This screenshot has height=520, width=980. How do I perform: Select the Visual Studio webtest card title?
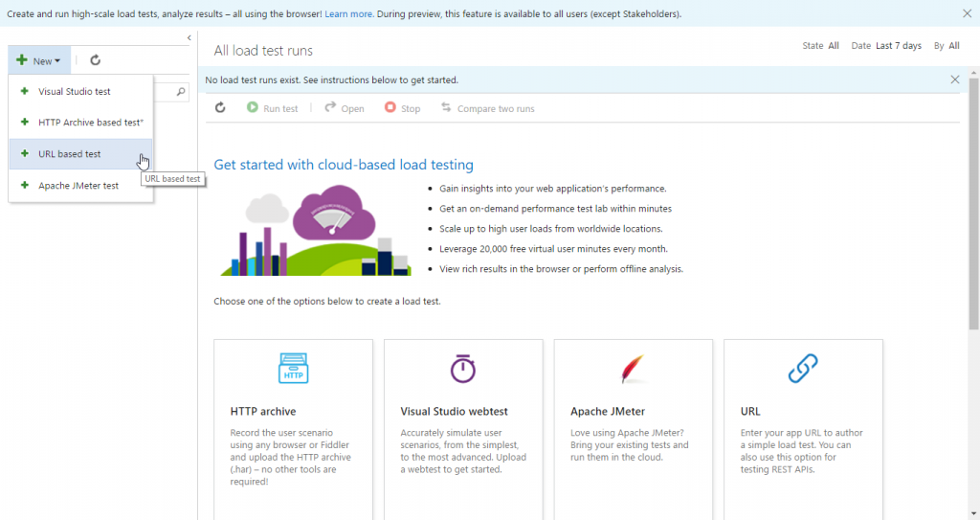454,411
